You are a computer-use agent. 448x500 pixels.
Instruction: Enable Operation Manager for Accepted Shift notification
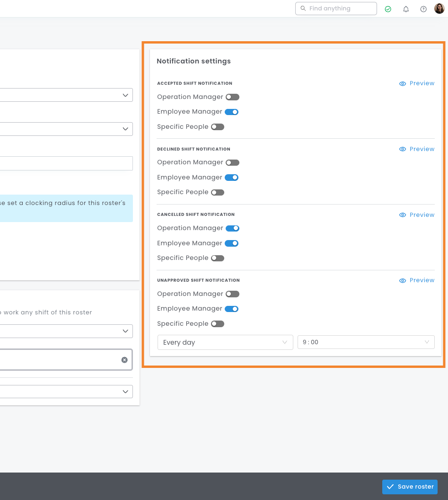pos(232,97)
